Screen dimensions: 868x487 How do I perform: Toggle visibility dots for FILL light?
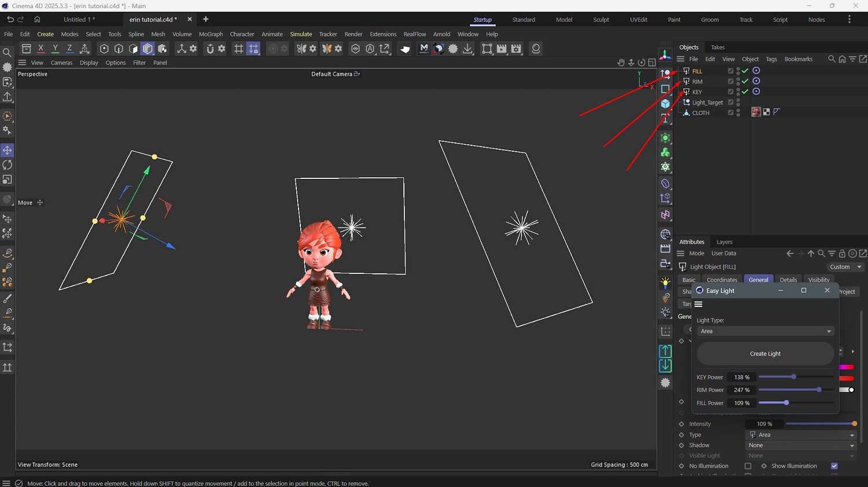(738, 71)
